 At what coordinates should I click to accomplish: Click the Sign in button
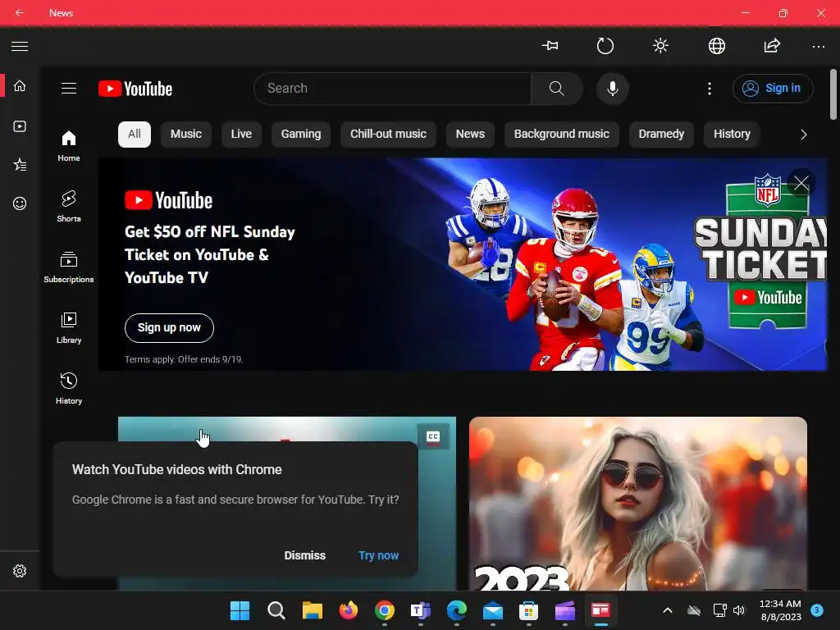tap(773, 89)
